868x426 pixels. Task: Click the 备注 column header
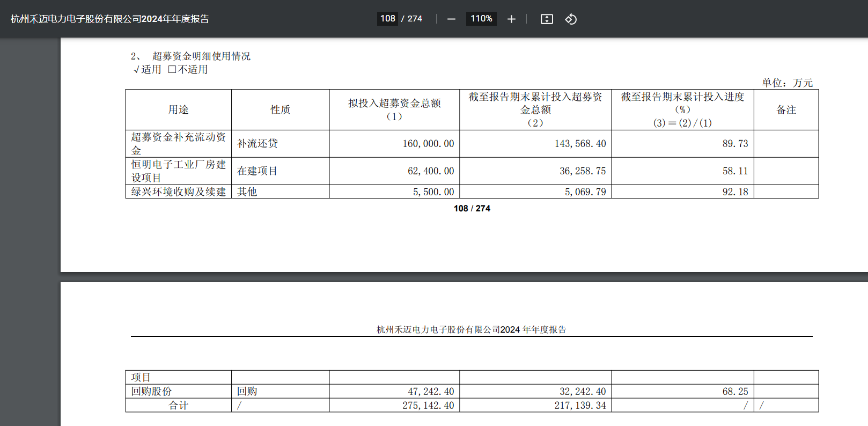(786, 109)
